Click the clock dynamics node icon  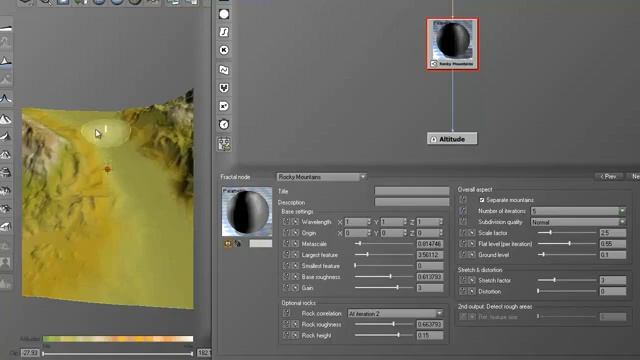point(224,124)
